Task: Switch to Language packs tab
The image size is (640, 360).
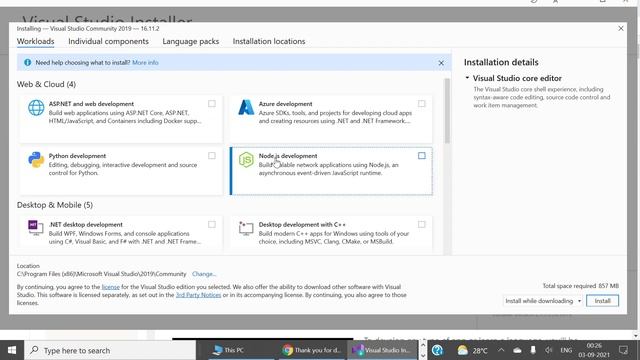Action: (191, 41)
